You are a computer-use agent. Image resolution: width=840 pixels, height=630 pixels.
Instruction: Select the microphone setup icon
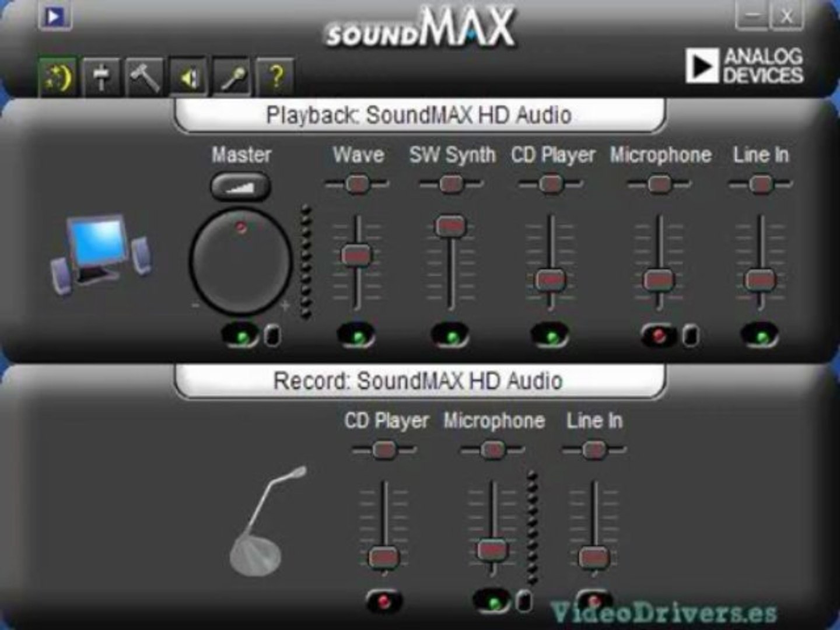(232, 76)
